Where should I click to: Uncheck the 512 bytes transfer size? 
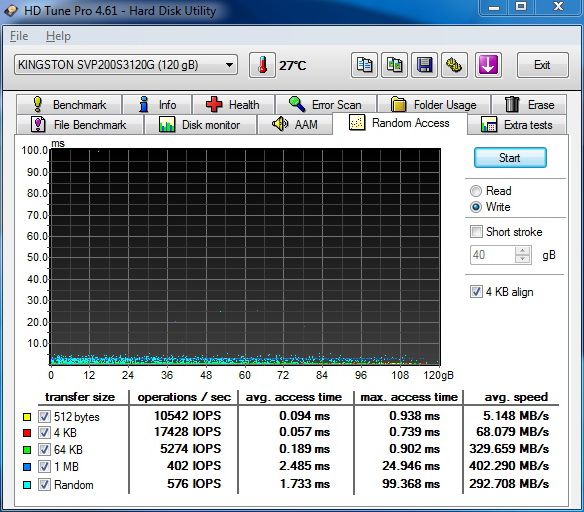(44, 416)
